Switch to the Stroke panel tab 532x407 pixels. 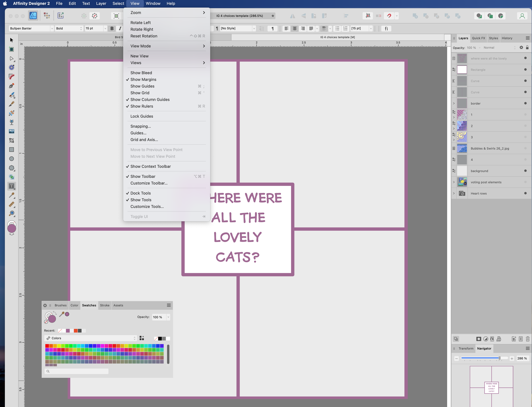(x=105, y=305)
